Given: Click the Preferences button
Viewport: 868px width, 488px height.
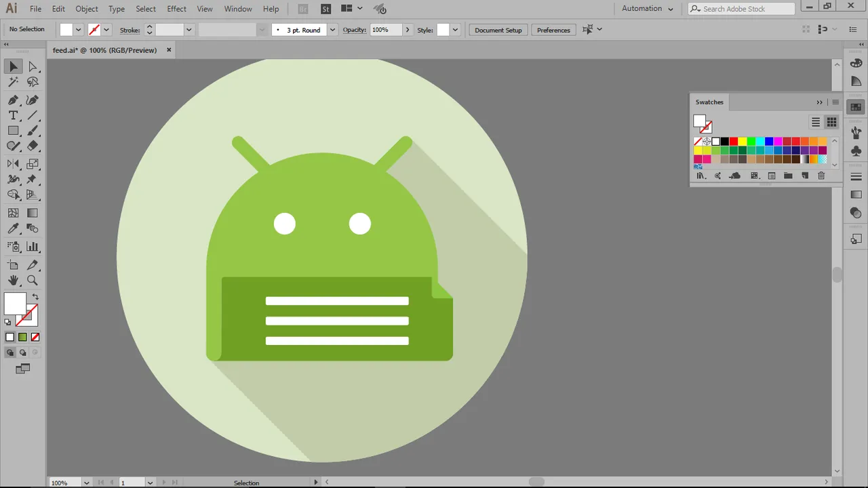Looking at the screenshot, I should (x=553, y=30).
